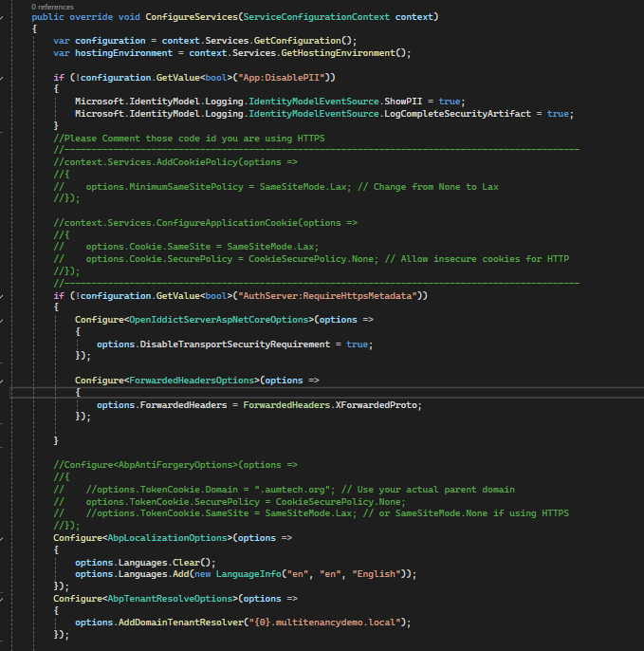Click the "0 references" CodeLens link
This screenshot has height=651, width=644.
pyautogui.click(x=52, y=6)
